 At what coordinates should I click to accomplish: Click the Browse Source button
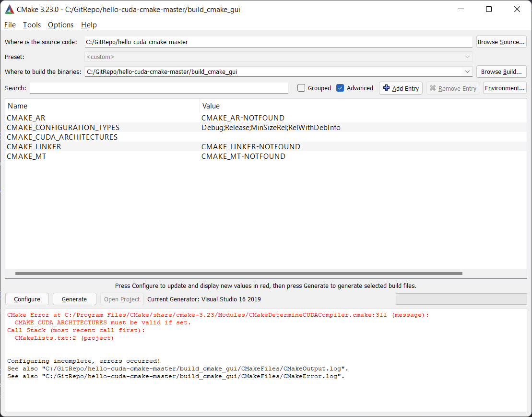[x=501, y=42]
